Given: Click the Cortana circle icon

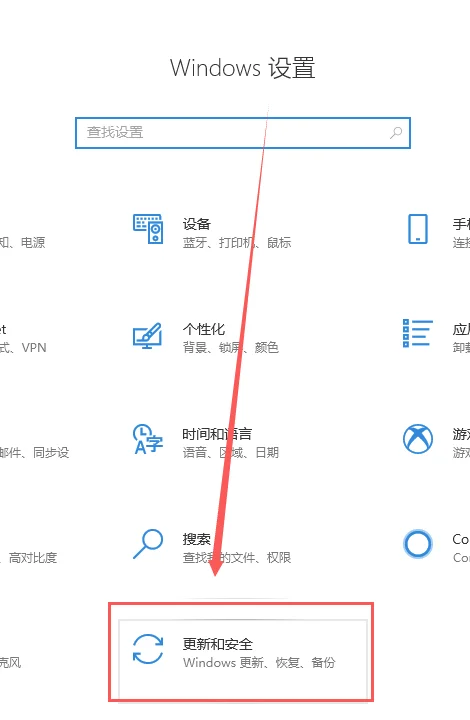Looking at the screenshot, I should click(x=418, y=544).
